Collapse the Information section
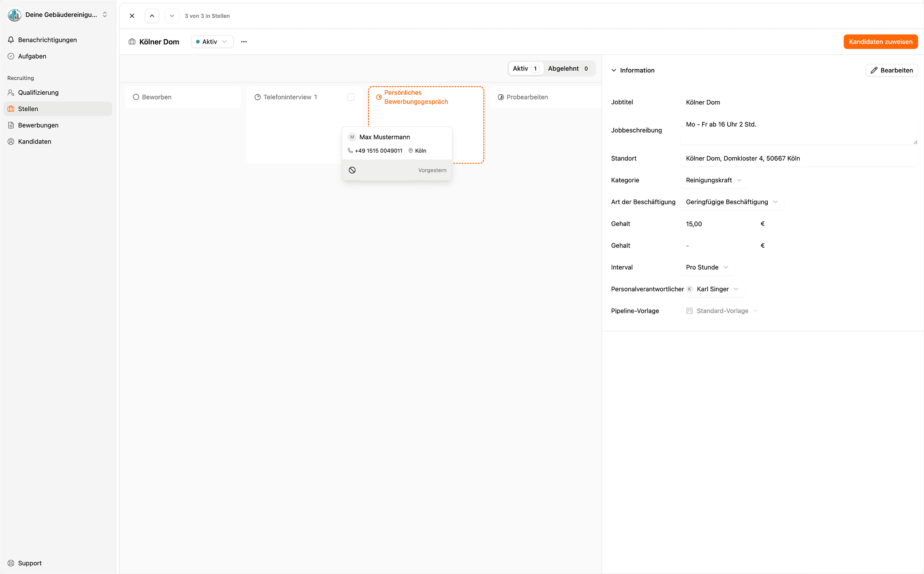 614,70
